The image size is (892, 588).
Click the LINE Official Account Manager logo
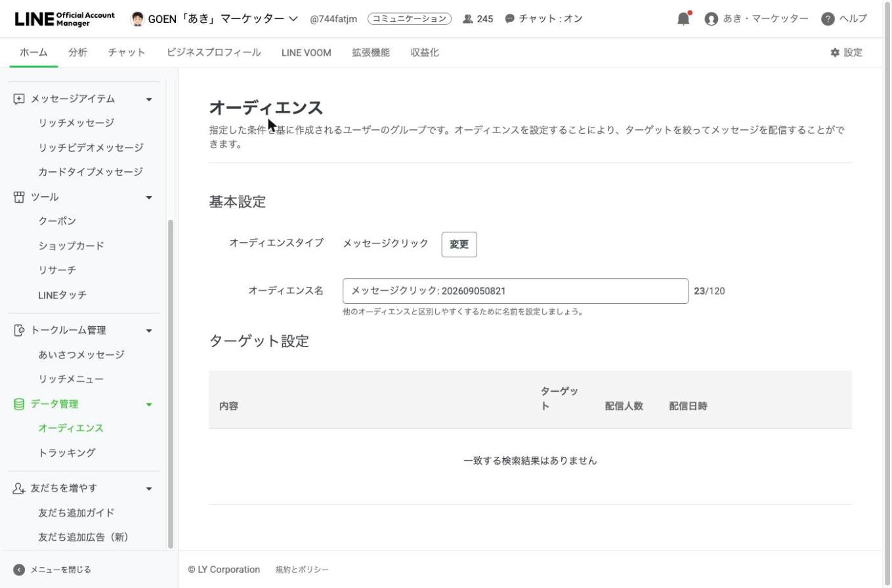click(64, 18)
